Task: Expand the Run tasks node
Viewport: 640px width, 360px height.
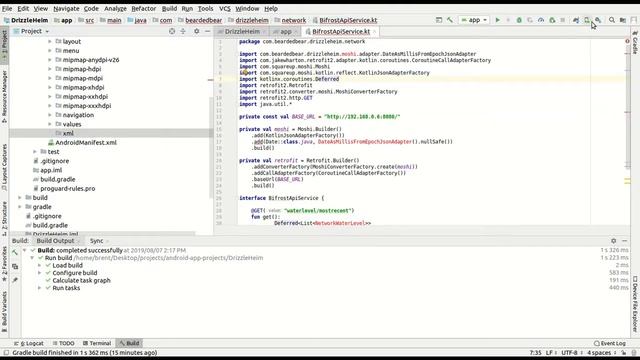Action: click(40, 288)
